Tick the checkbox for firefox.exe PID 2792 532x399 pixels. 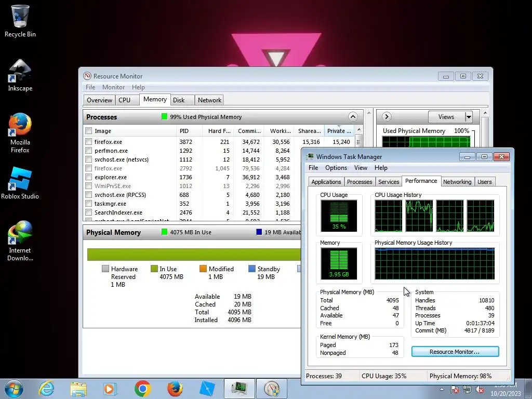(x=88, y=168)
